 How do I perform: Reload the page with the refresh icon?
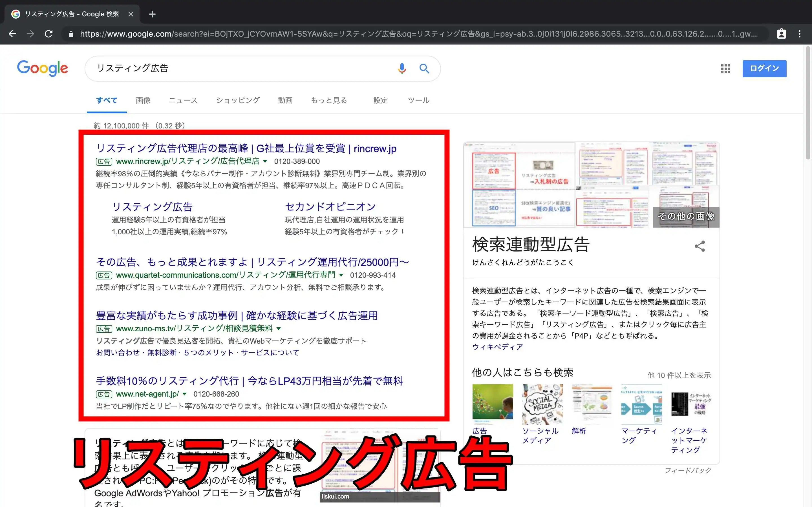[49, 34]
